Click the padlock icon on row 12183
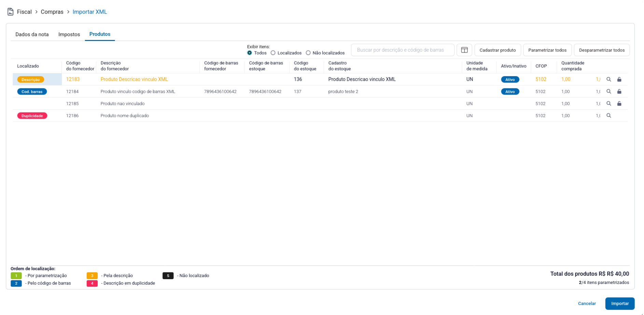 coord(619,80)
